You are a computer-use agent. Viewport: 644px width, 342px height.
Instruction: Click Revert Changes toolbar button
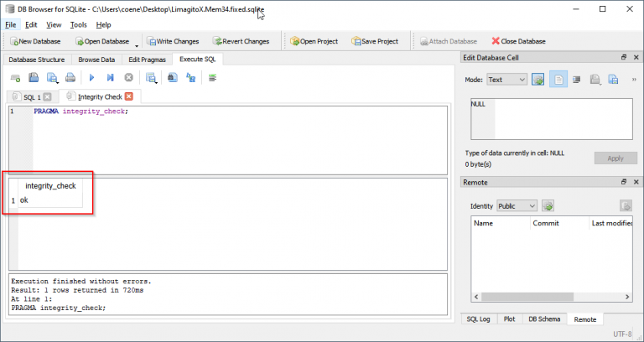241,41
